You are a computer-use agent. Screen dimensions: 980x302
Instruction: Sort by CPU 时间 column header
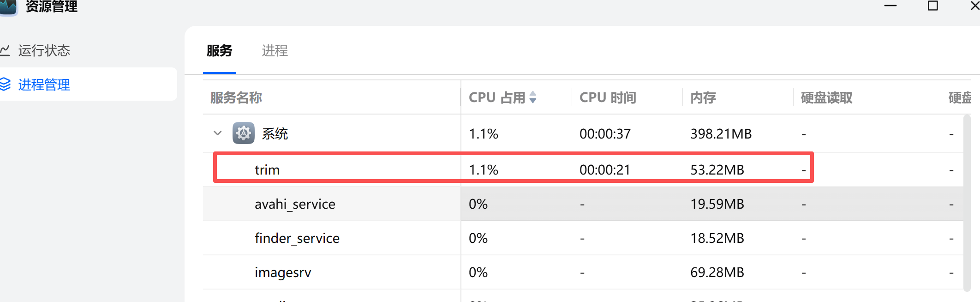pos(608,97)
